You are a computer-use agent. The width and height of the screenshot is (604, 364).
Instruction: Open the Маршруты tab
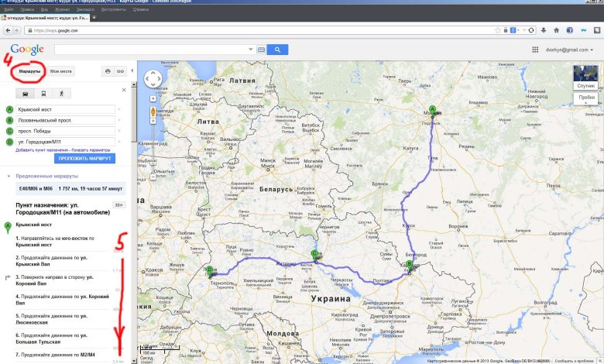click(x=29, y=71)
